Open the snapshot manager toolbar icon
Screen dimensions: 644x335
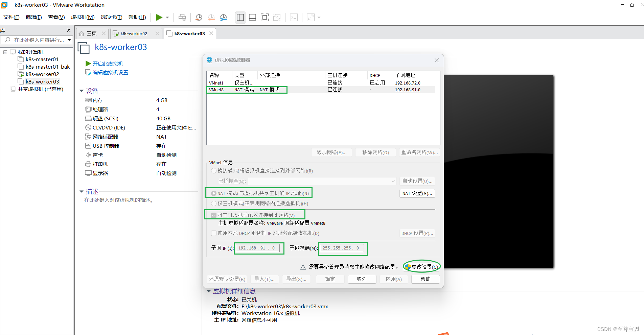click(224, 17)
